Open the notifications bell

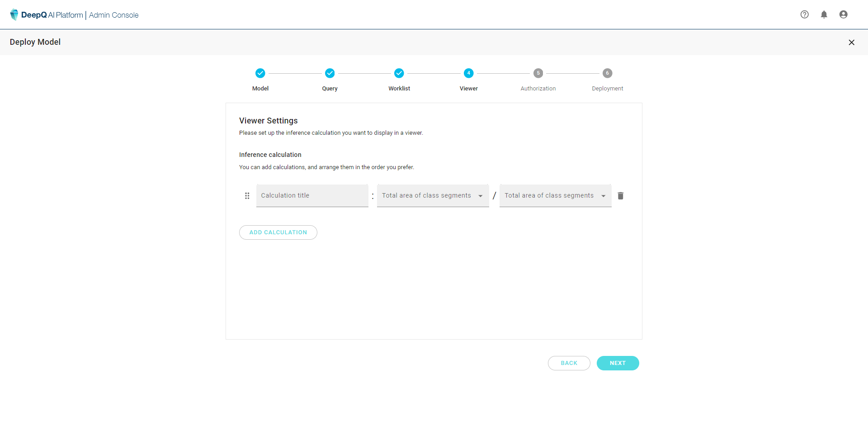point(824,14)
